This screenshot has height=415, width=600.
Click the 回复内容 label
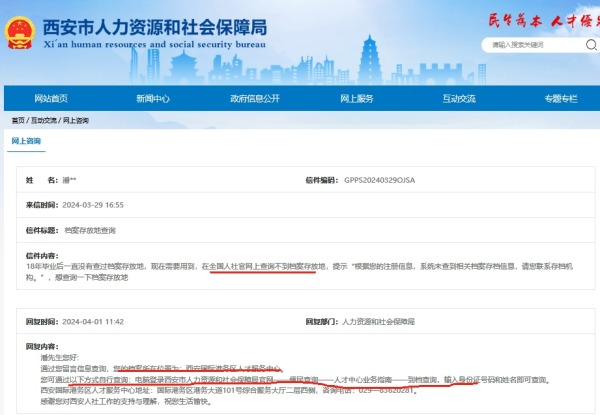click(x=42, y=347)
